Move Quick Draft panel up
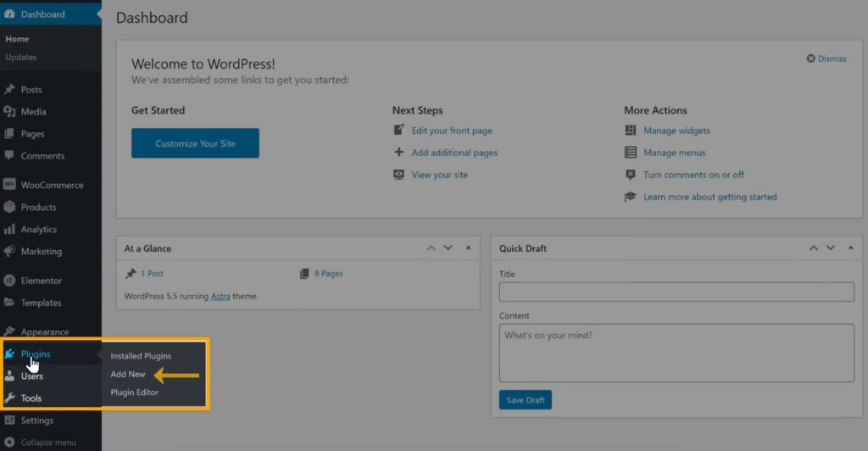The height and width of the screenshot is (451, 868). click(x=813, y=248)
